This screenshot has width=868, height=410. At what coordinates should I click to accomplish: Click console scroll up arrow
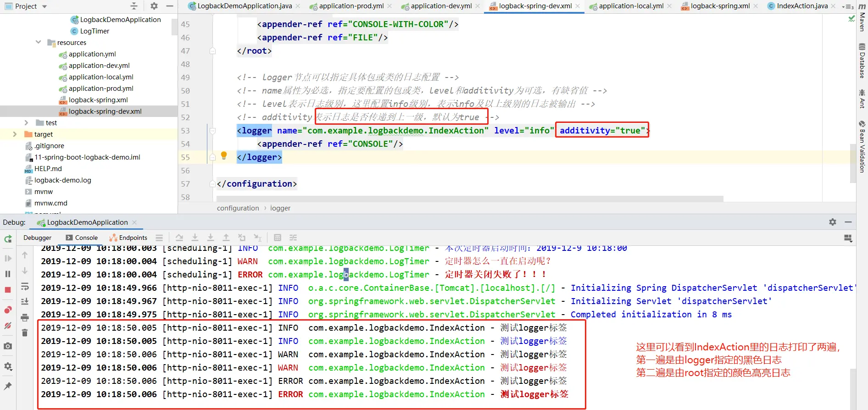25,255
